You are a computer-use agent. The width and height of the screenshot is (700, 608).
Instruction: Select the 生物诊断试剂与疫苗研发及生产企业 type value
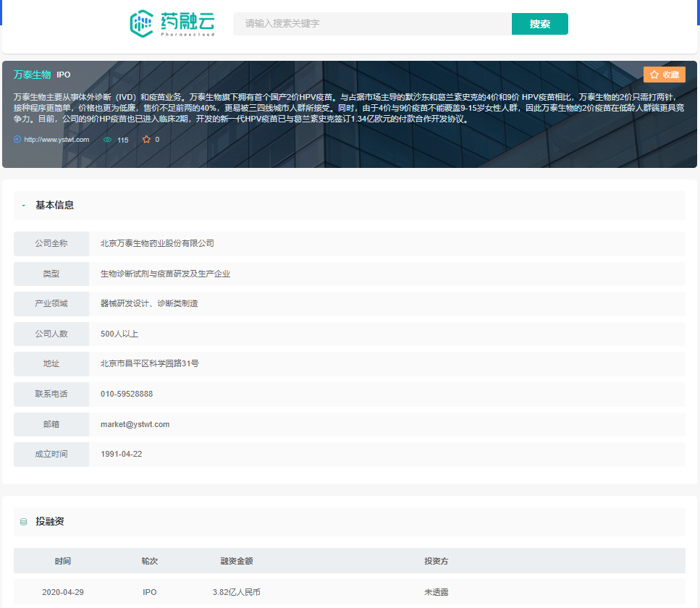165,274
